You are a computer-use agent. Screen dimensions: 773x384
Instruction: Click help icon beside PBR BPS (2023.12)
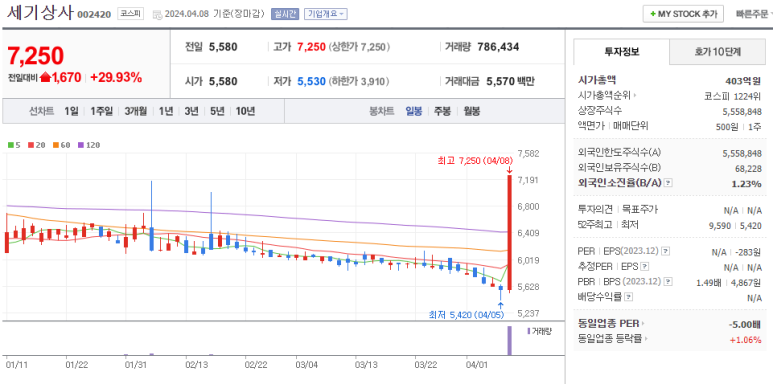coord(668,282)
